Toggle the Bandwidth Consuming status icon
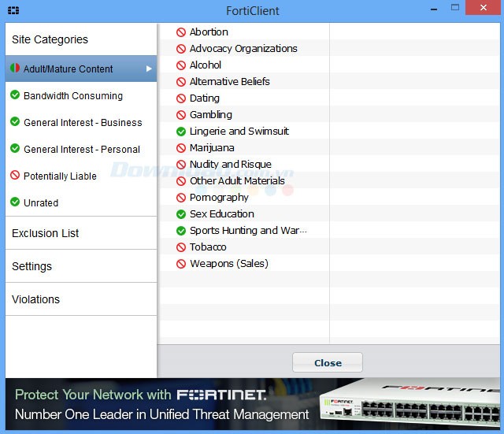Image resolution: width=504 pixels, height=434 pixels. [x=14, y=95]
